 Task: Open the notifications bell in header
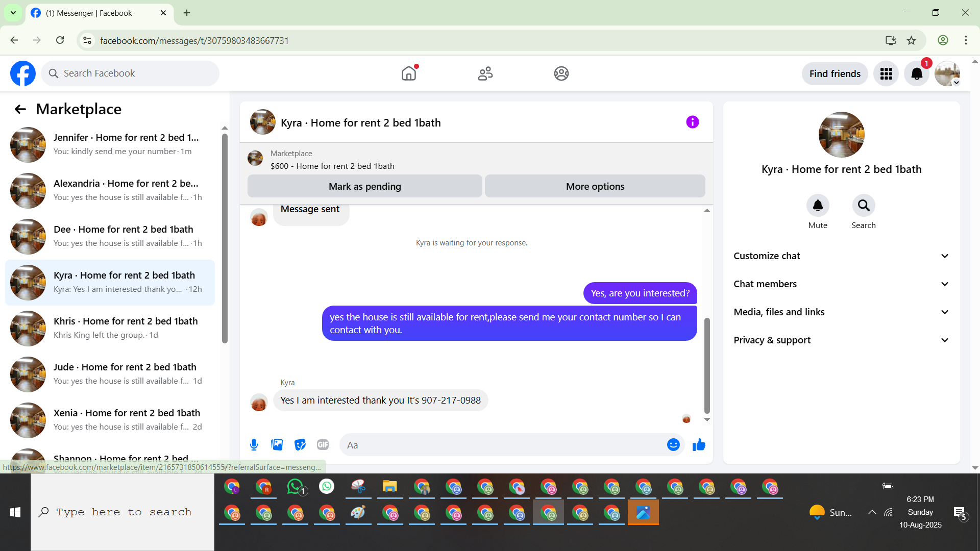pyautogui.click(x=917, y=74)
